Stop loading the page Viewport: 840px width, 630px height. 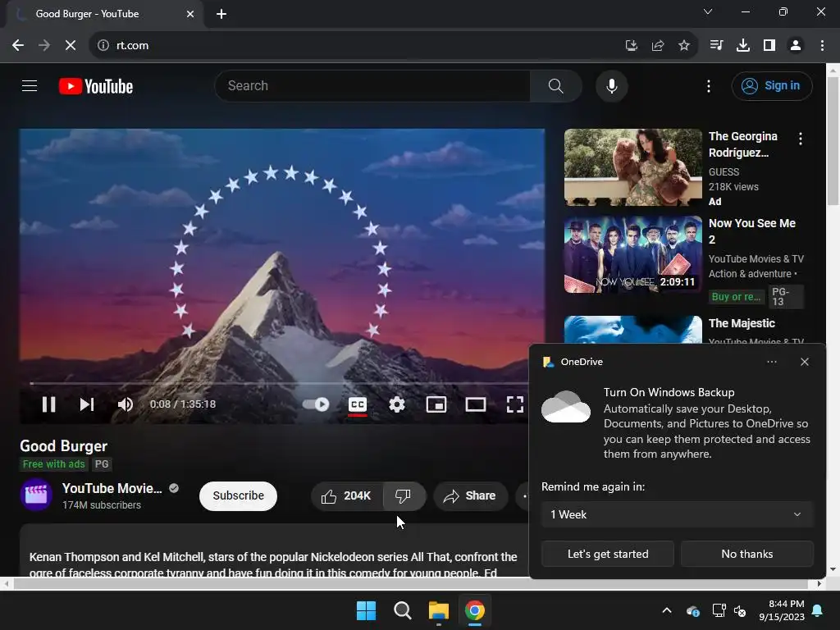click(x=71, y=46)
